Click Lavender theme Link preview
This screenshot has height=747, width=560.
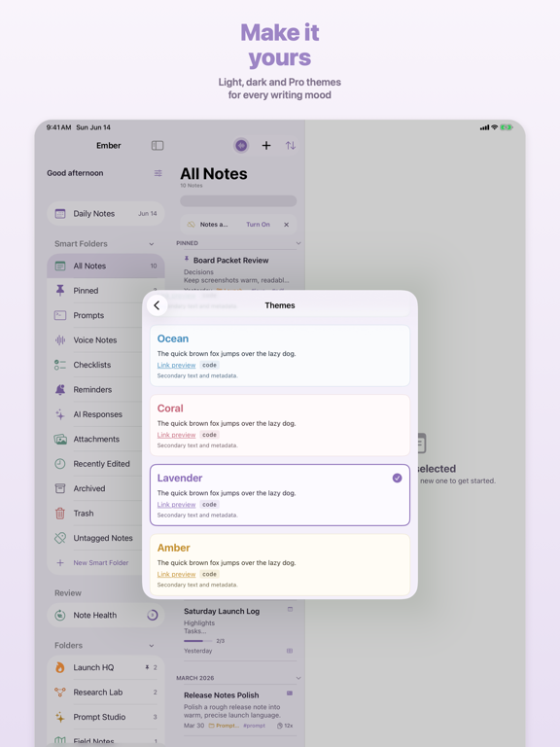coord(176,505)
